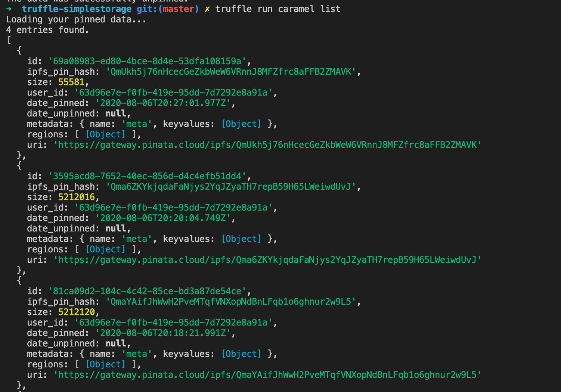
Task: Click the size value 55581
Action: click(x=71, y=82)
